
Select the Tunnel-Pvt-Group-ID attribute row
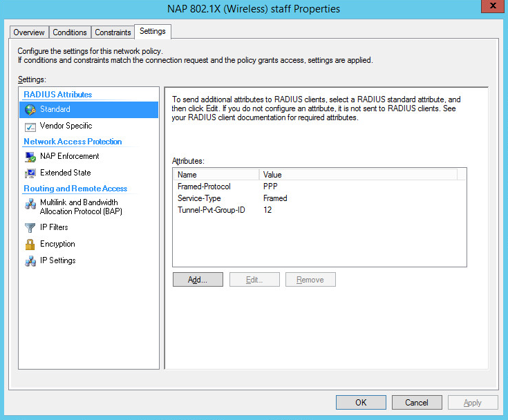click(319, 210)
